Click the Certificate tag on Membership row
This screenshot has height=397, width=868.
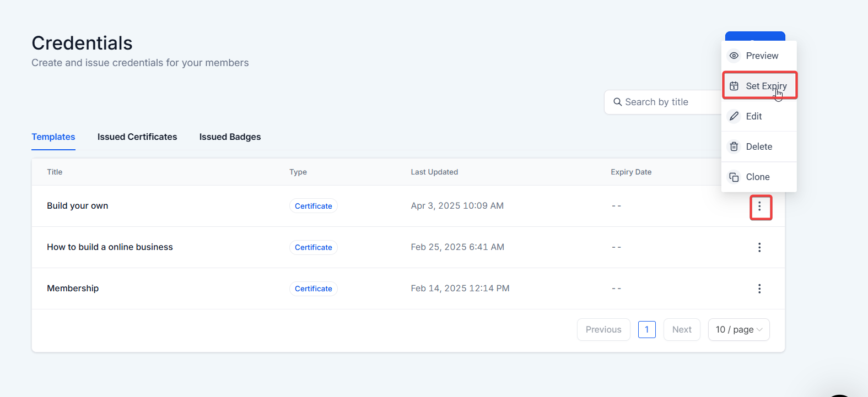coord(313,289)
